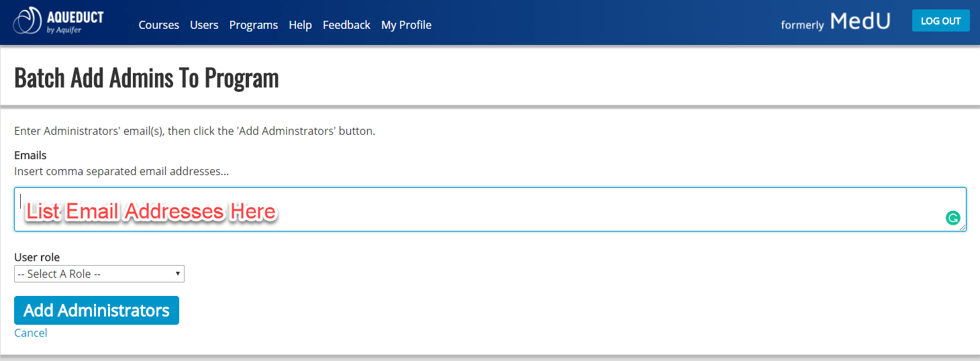
Task: Focus the Emails text area
Action: click(x=490, y=209)
